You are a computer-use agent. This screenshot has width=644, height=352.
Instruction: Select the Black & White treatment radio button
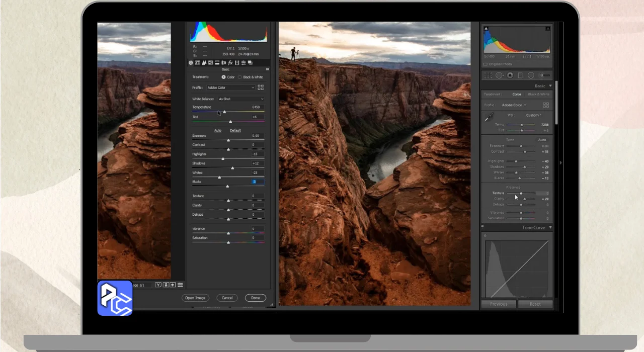point(240,77)
